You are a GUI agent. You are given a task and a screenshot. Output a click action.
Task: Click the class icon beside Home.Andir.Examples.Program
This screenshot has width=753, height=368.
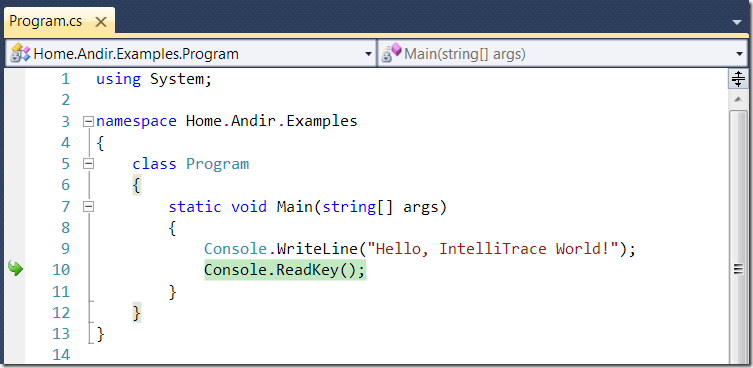(21, 53)
